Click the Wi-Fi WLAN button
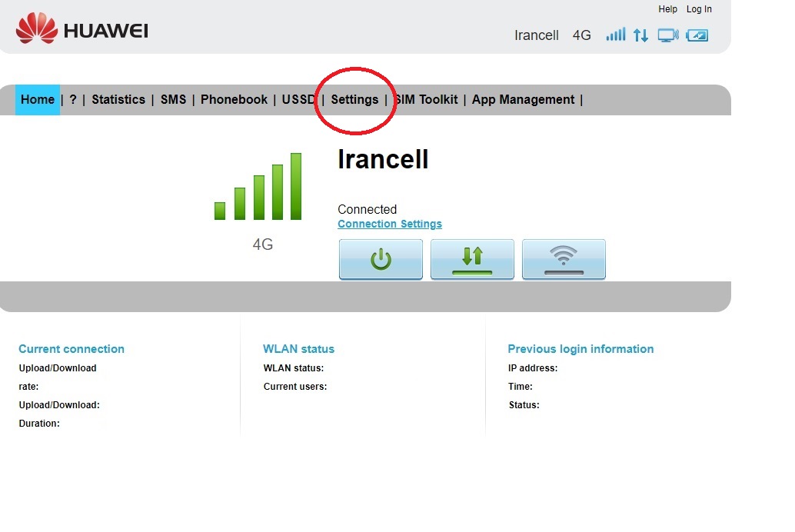The height and width of the screenshot is (532, 795). tap(564, 259)
